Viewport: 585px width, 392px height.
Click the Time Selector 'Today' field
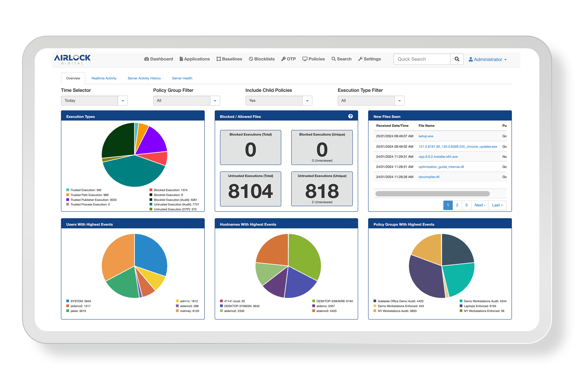point(89,101)
